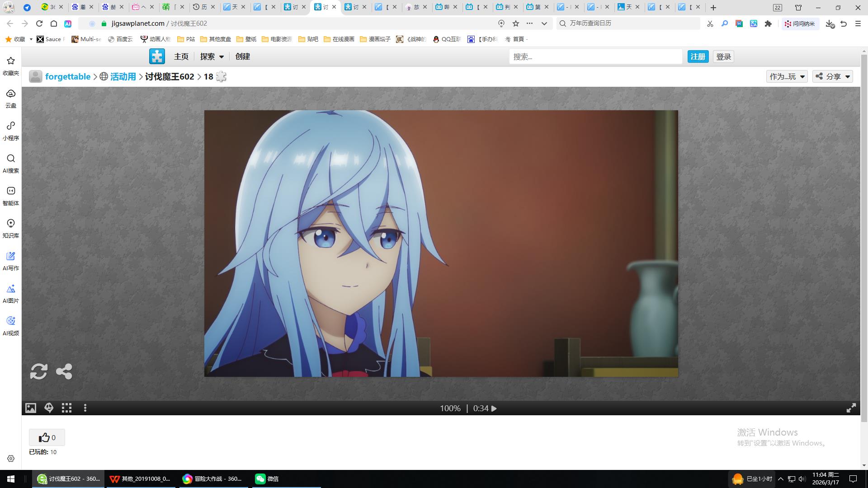Show the puzzle preview image icon
This screenshot has width=868, height=488.
pos(30,408)
